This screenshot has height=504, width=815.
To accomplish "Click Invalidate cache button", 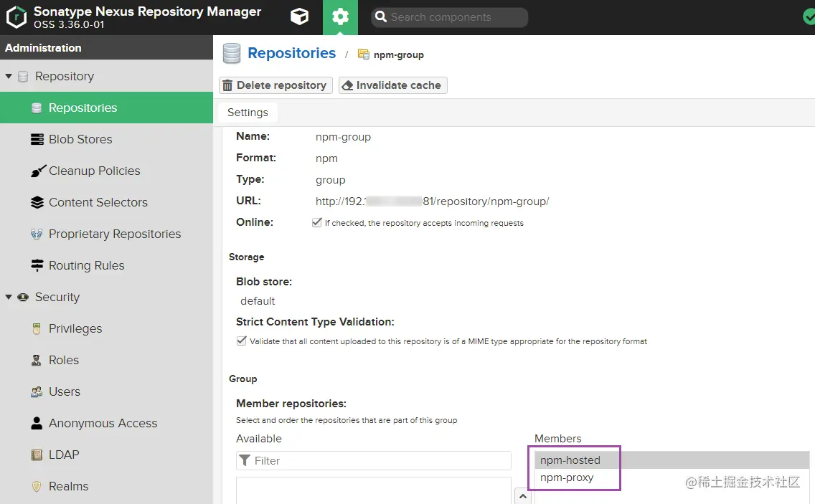I will coord(392,85).
